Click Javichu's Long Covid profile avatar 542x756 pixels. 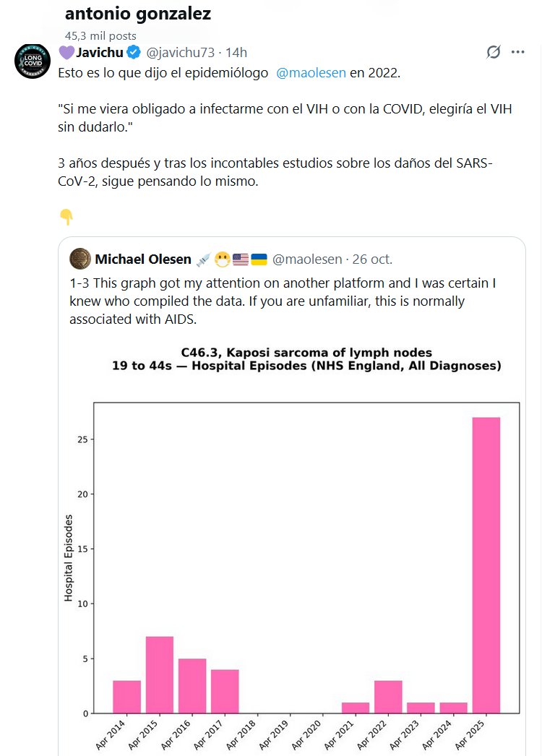click(33, 61)
